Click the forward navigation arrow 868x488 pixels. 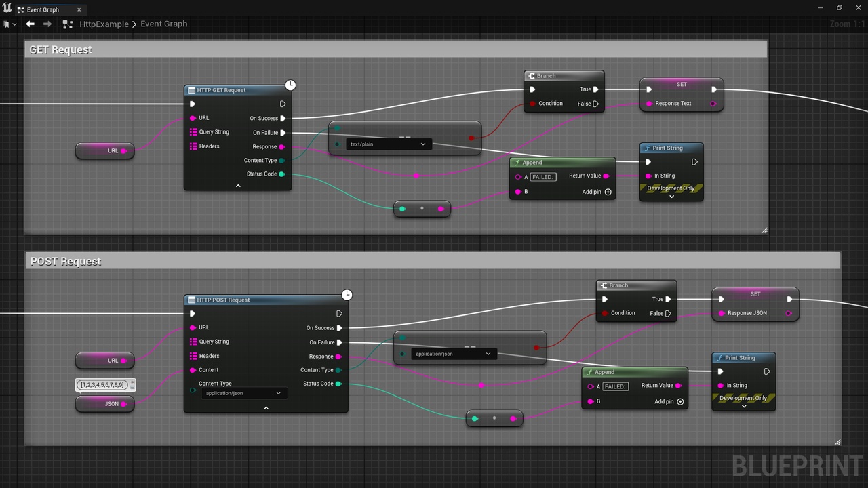[x=47, y=24]
